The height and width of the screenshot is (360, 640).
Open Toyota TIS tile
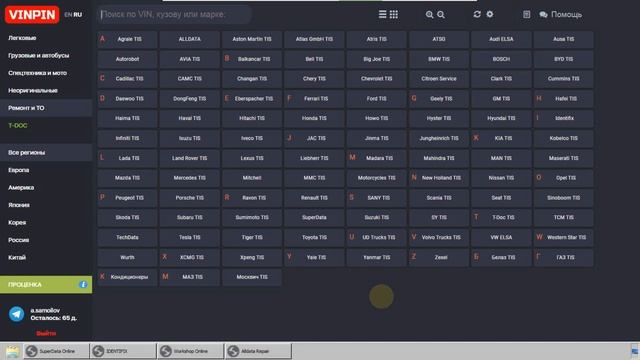[x=314, y=238]
